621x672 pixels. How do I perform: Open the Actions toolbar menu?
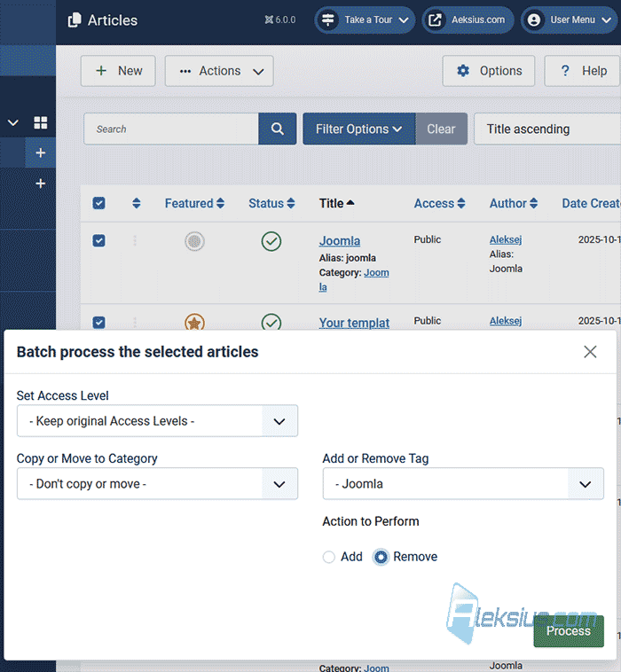(219, 71)
